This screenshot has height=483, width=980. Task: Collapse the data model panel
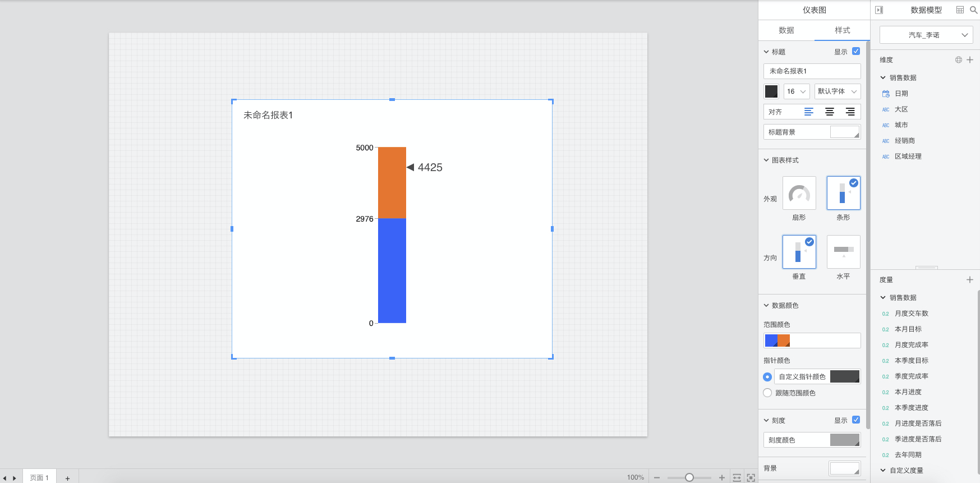coord(879,10)
